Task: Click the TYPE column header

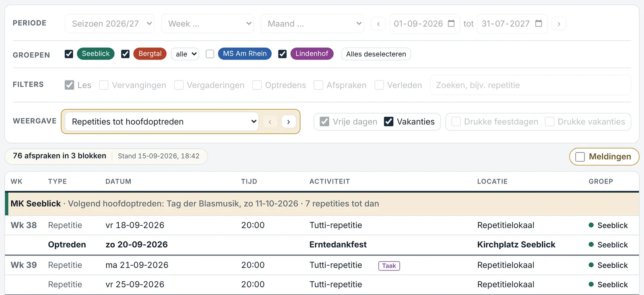Action: (58, 182)
